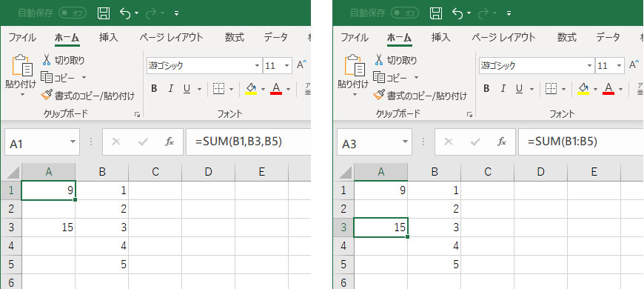The width and height of the screenshot is (644, 289).
Task: Click red font color button in left window
Action: pos(276,88)
